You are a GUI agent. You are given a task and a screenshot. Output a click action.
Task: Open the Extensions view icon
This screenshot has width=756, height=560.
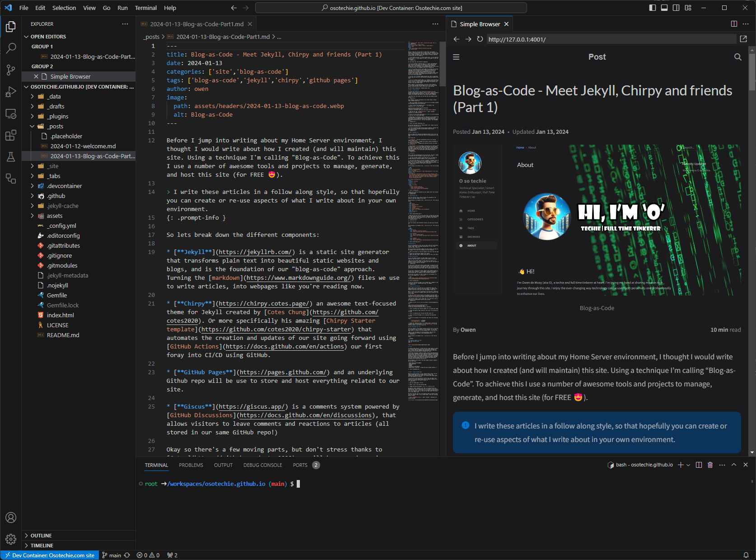coord(11,135)
